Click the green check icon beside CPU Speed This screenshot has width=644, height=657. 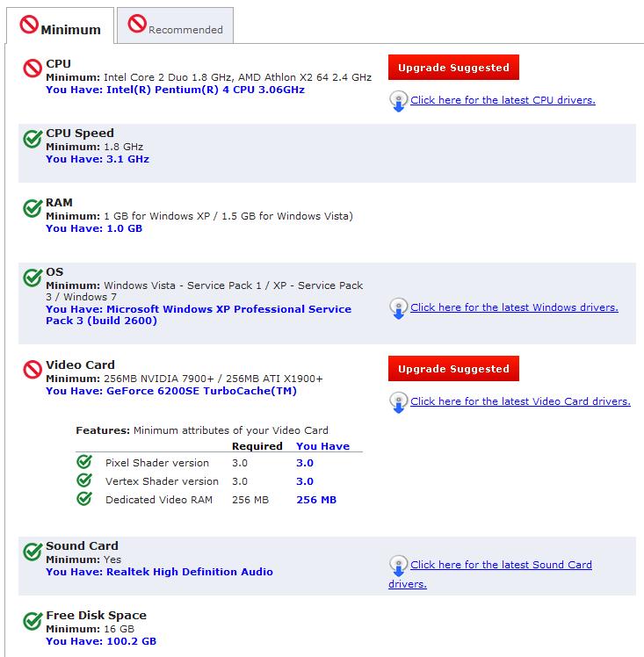[33, 138]
